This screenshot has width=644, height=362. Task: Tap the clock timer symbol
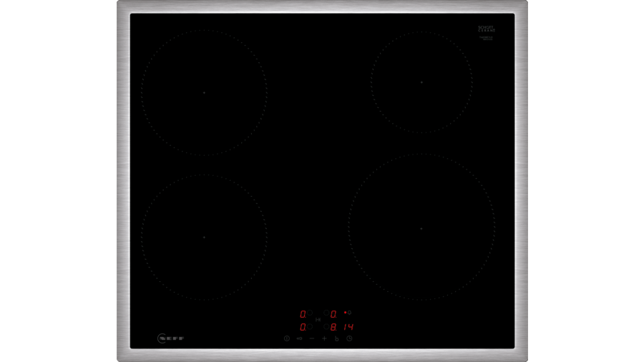[349, 338]
